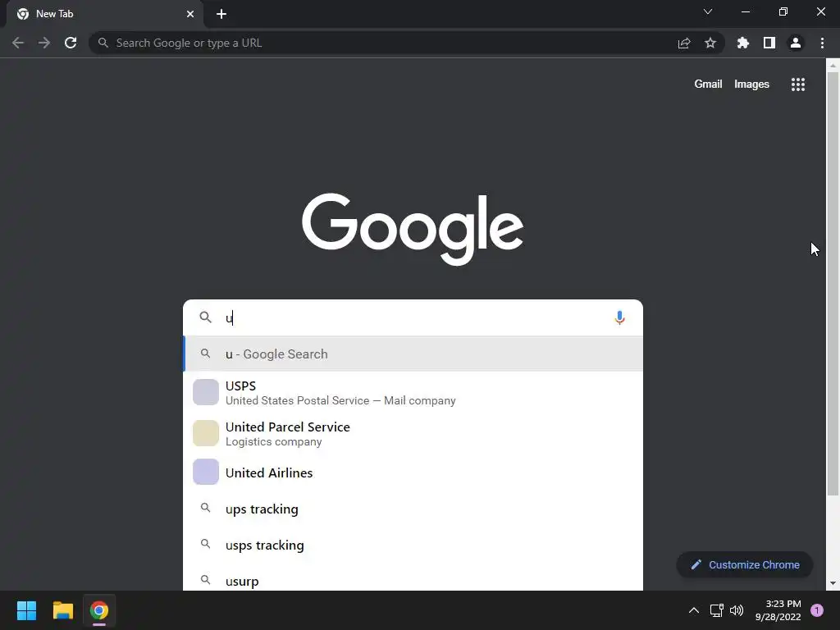Click the USPS suggestion thumbnail
840x630 pixels.
pos(206,392)
